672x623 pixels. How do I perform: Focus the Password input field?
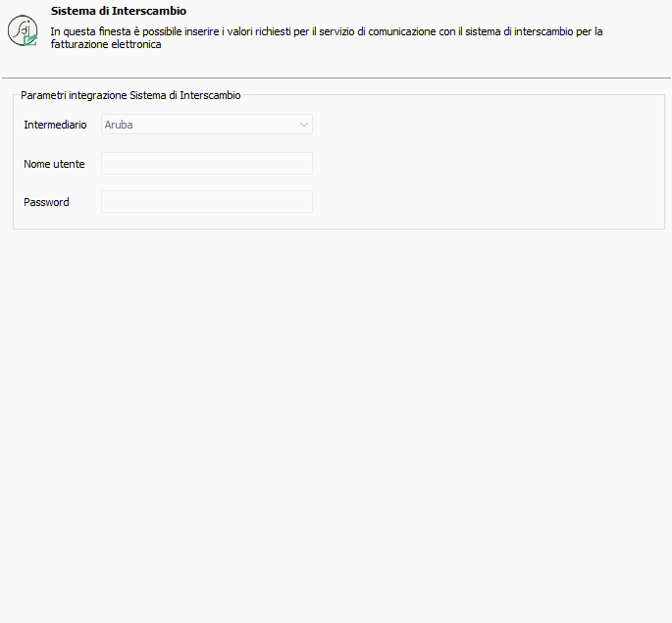tap(207, 201)
